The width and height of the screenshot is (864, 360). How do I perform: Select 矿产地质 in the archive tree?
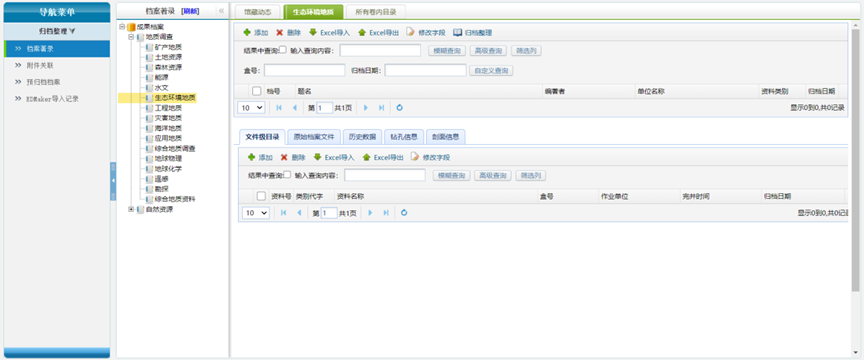[168, 47]
